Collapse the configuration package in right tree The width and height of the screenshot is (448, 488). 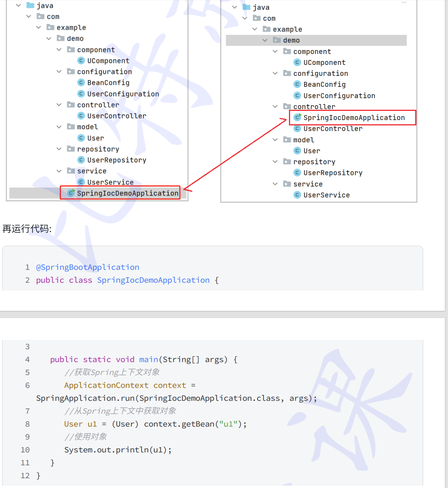click(x=275, y=73)
